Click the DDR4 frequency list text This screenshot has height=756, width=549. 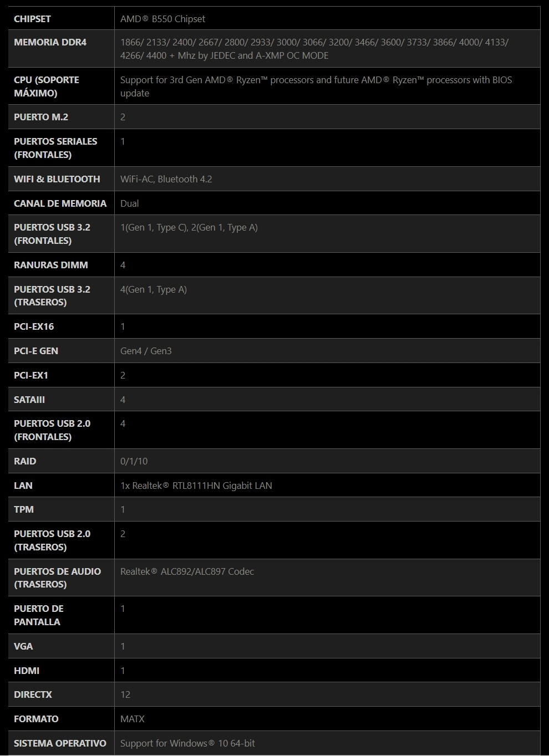click(x=314, y=49)
